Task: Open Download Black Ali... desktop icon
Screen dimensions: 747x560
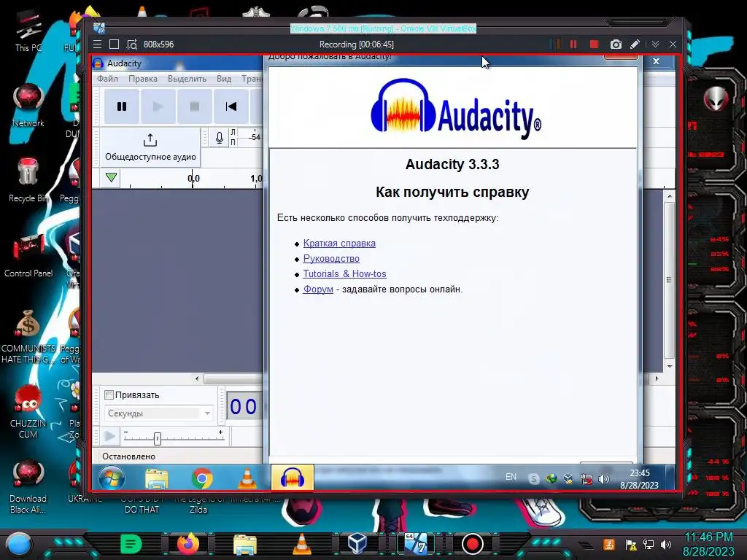Action: pyautogui.click(x=28, y=486)
